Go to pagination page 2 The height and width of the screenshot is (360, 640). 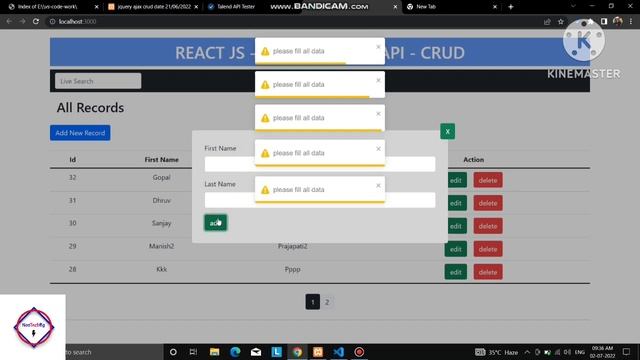pos(327,302)
